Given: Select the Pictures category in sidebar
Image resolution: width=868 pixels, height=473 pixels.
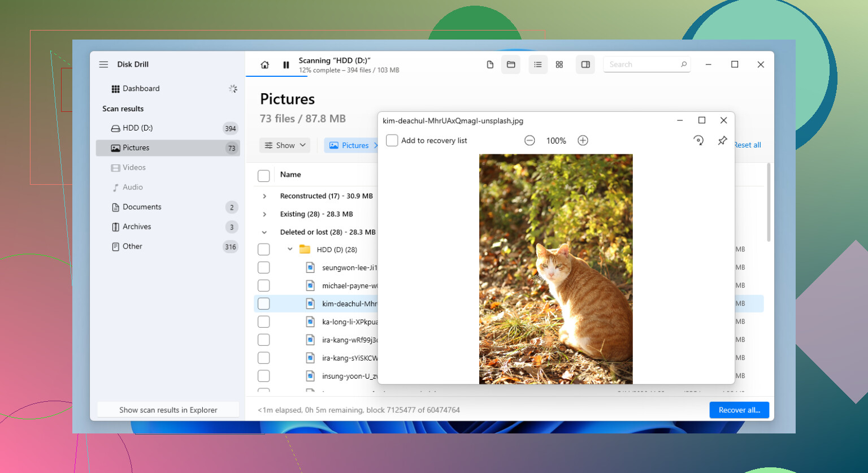Looking at the screenshot, I should (x=168, y=148).
